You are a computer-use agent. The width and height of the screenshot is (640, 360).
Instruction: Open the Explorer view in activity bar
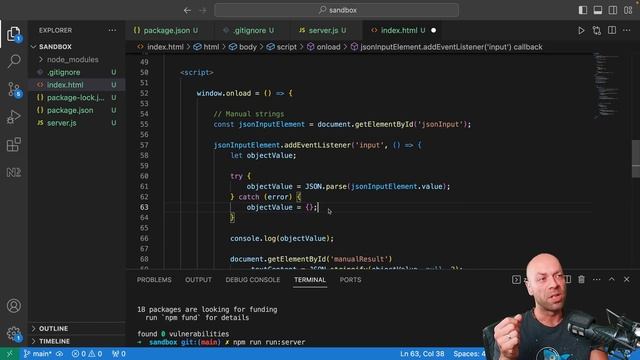pyautogui.click(x=13, y=34)
